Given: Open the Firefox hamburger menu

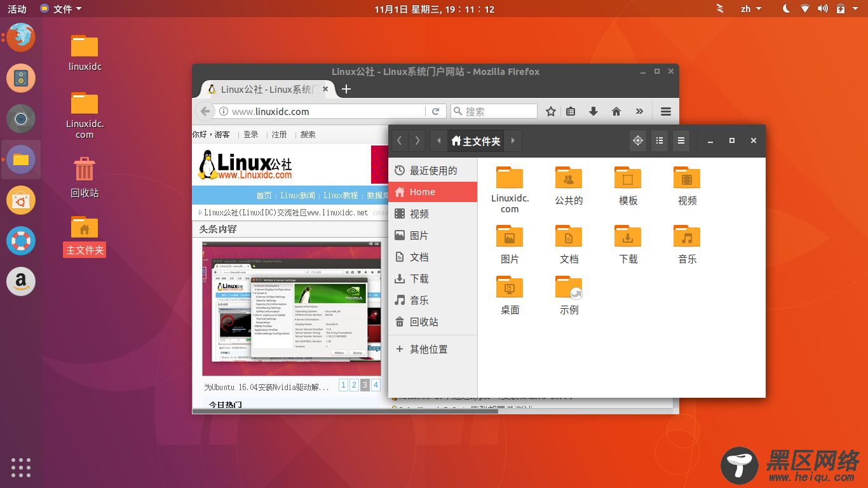Looking at the screenshot, I should tap(665, 111).
